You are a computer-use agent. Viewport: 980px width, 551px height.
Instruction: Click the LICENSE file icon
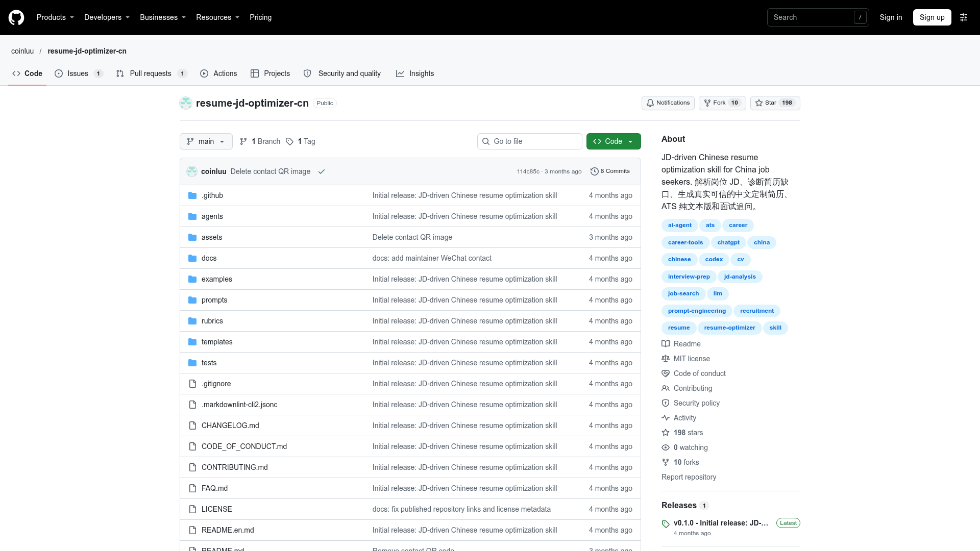(x=192, y=509)
